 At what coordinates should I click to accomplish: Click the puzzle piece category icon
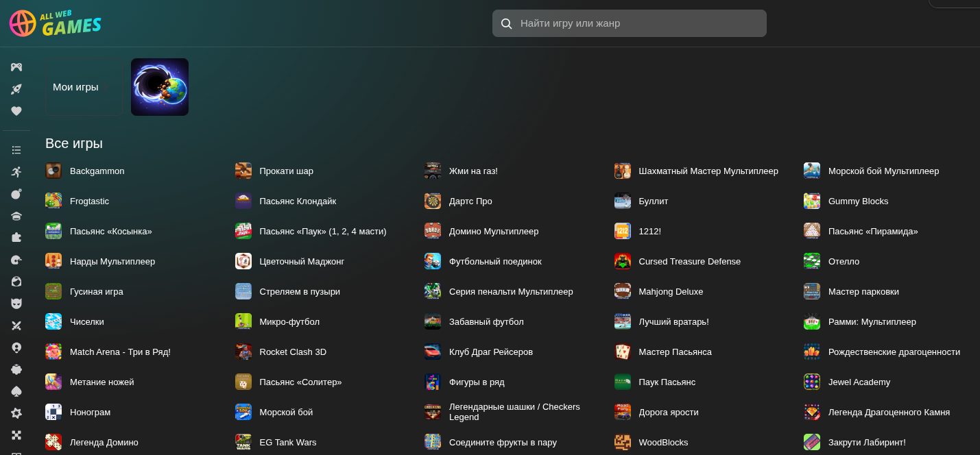pos(16,237)
